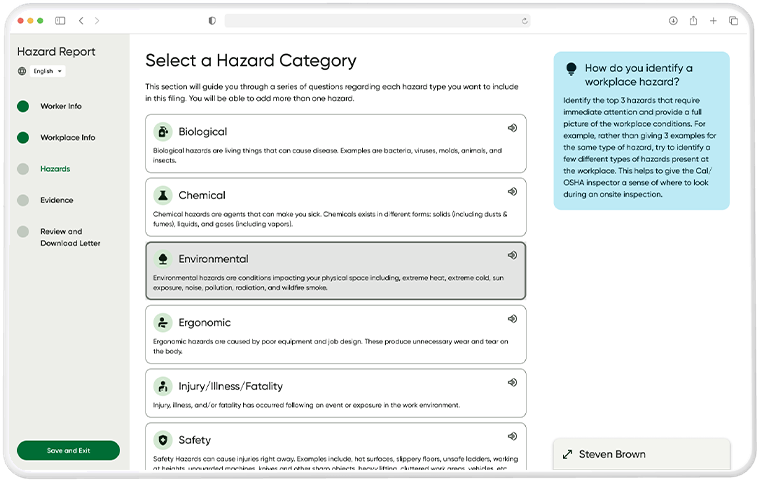The height and width of the screenshot is (482, 759).
Task: Click the browser share icon
Action: tap(693, 20)
